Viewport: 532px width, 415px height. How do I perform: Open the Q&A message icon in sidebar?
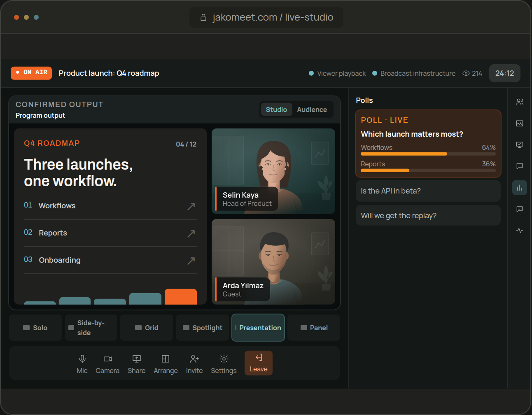pos(520,209)
